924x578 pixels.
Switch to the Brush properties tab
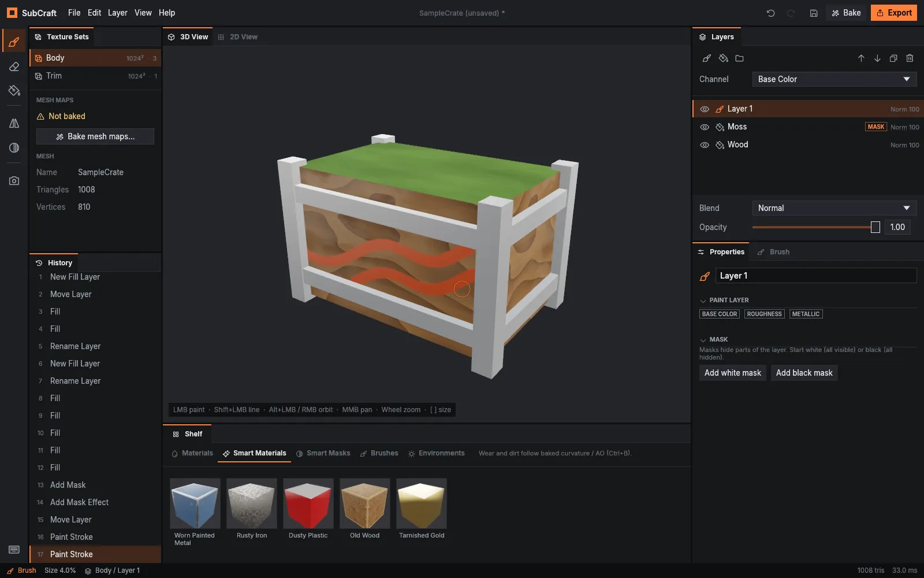773,252
